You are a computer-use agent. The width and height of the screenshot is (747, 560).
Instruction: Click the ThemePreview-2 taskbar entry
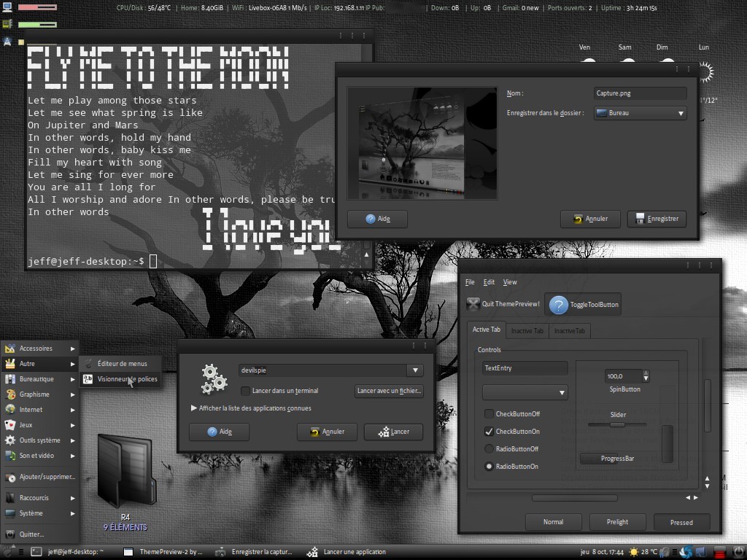[164, 552]
